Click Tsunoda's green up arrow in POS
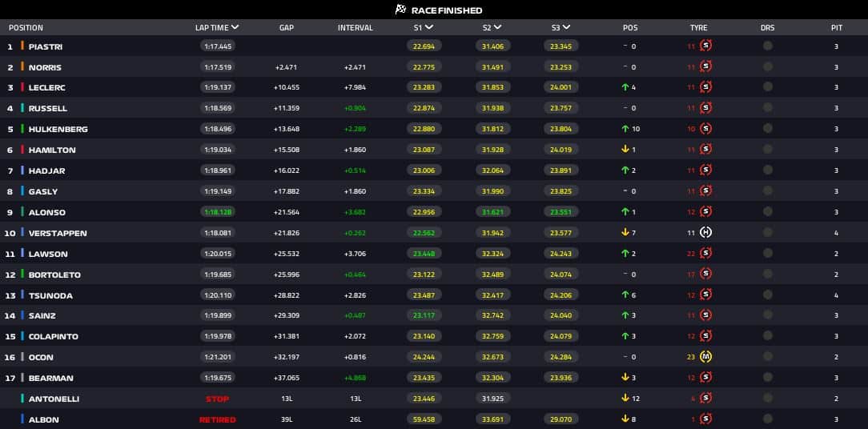The height and width of the screenshot is (429, 868). click(625, 295)
